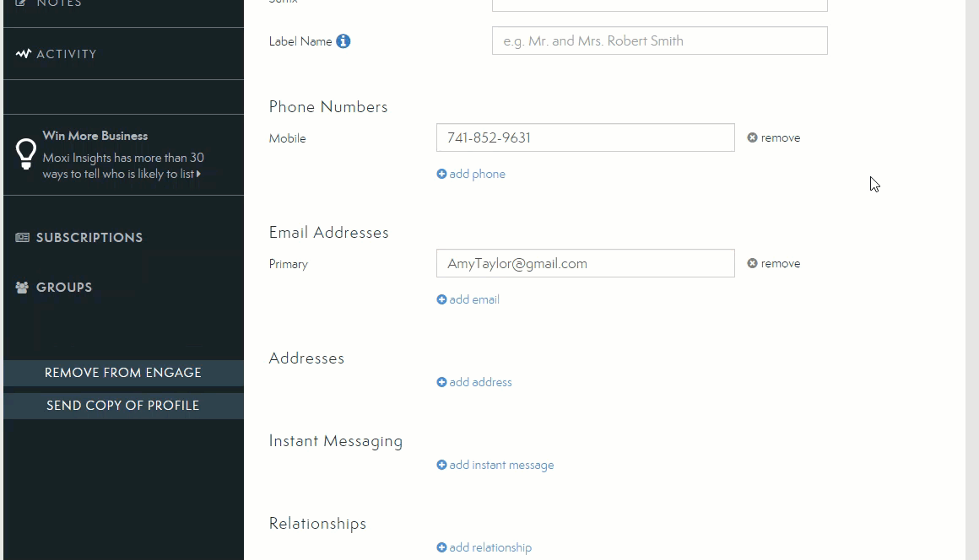Viewport: 979px width, 560px height.
Task: Open the Subscriptions sidebar section
Action: tap(89, 238)
